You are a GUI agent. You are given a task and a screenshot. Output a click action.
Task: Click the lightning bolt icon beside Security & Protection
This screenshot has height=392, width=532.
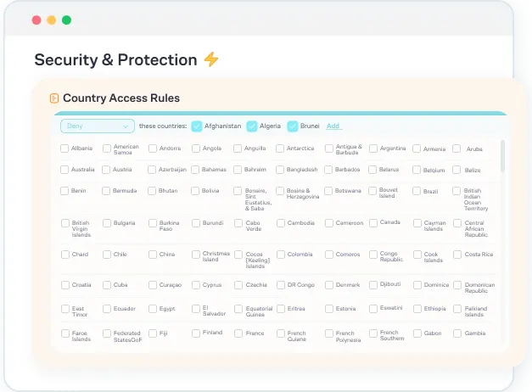(x=211, y=59)
